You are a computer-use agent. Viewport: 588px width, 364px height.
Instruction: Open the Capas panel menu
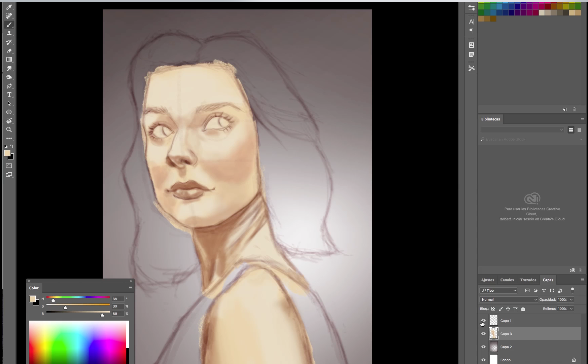(583, 280)
